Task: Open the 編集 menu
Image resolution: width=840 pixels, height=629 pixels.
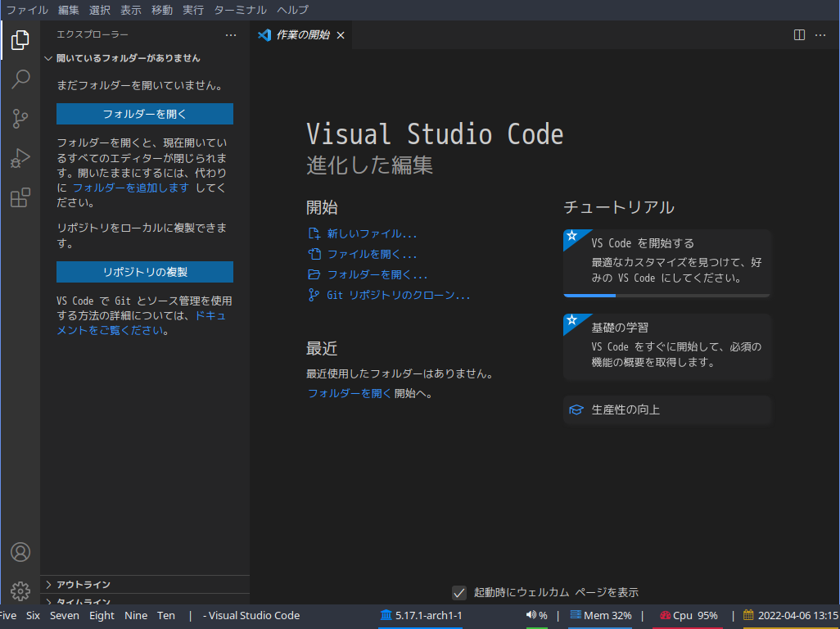Action: coord(68,10)
